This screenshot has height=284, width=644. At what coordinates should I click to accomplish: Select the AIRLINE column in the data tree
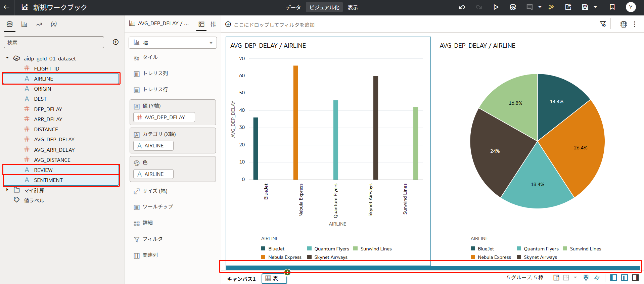click(x=61, y=79)
